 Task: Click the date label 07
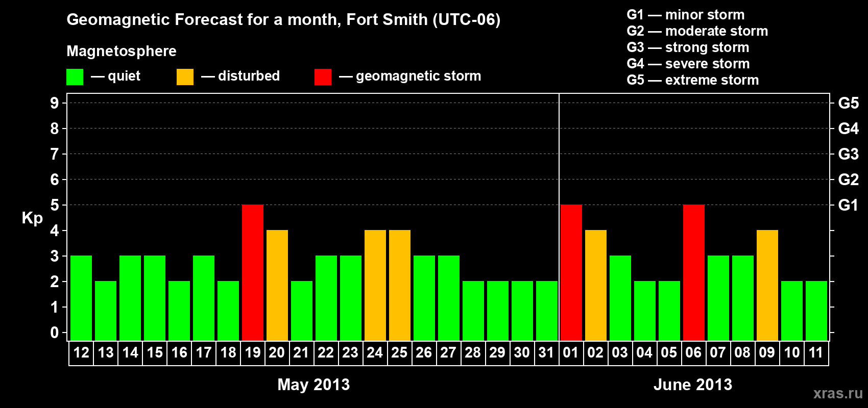click(718, 353)
